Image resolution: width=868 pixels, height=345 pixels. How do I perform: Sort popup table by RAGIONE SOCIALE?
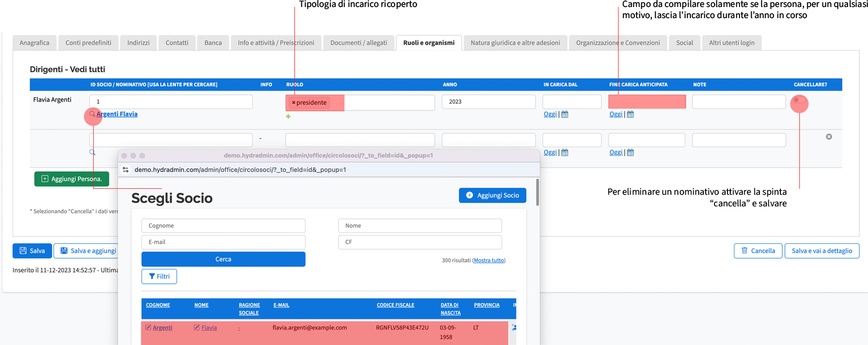tap(249, 309)
